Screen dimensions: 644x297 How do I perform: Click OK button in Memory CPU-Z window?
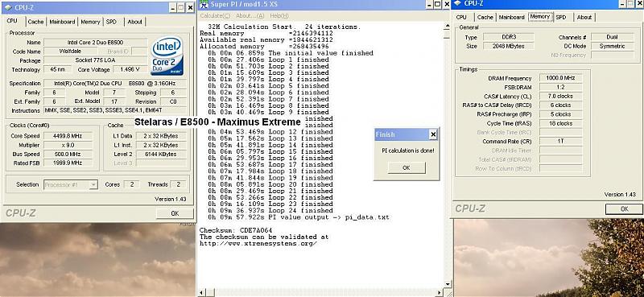tap(625, 208)
